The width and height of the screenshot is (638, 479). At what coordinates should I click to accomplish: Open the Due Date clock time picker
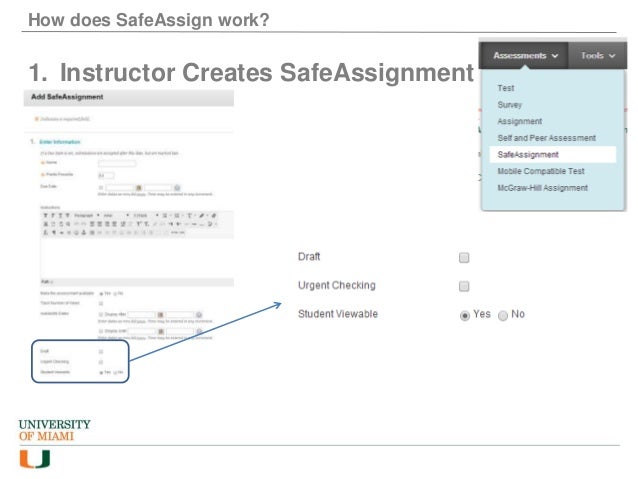click(177, 188)
